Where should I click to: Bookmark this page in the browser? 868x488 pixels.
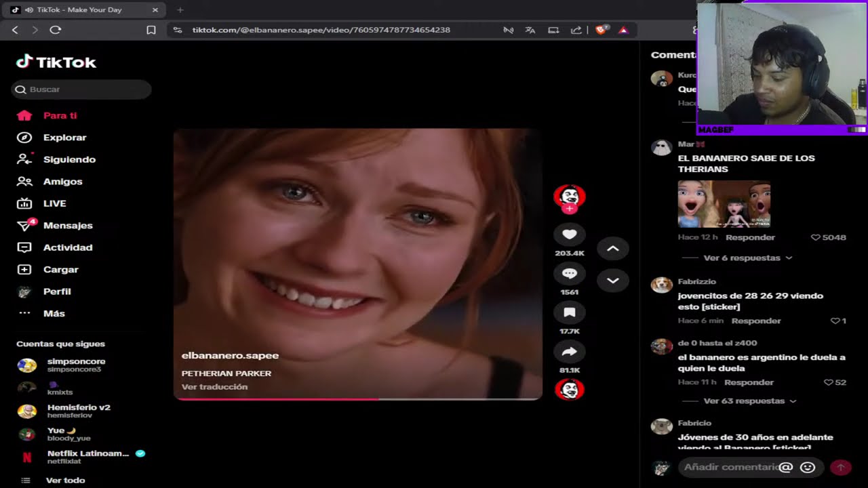pos(151,30)
